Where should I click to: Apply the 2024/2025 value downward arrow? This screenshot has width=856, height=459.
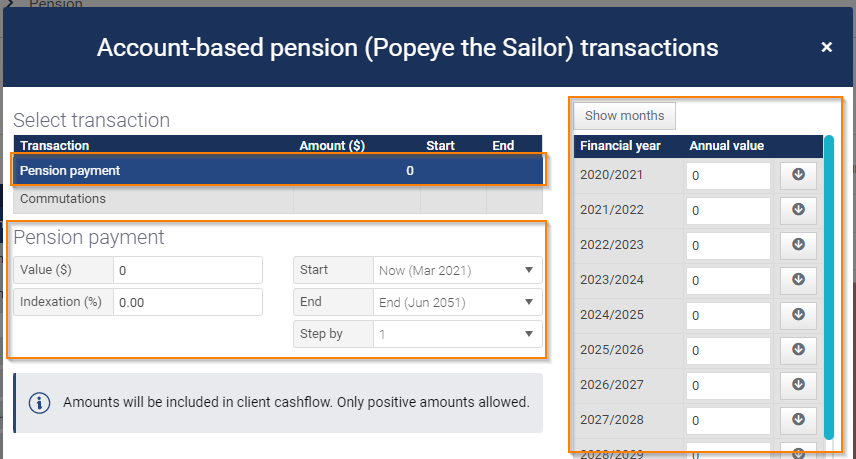point(798,315)
